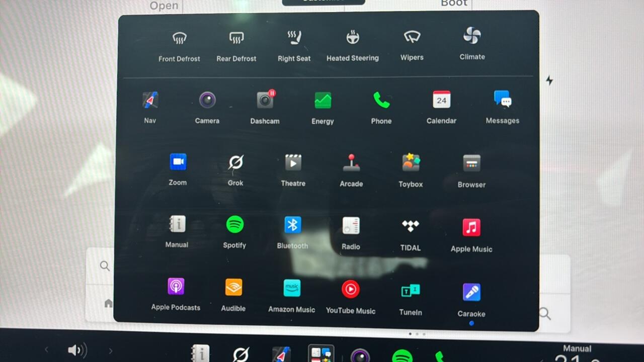Open the Messages app

pyautogui.click(x=503, y=107)
